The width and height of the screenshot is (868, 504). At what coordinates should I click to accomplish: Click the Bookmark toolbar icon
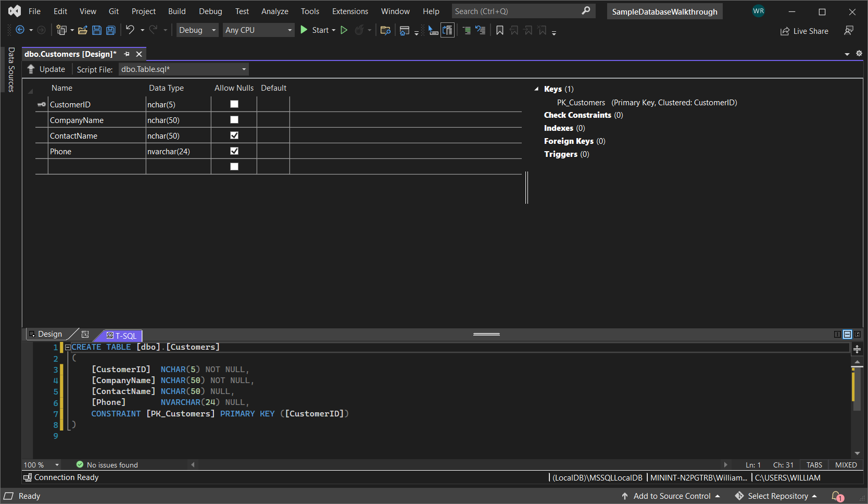(x=499, y=30)
